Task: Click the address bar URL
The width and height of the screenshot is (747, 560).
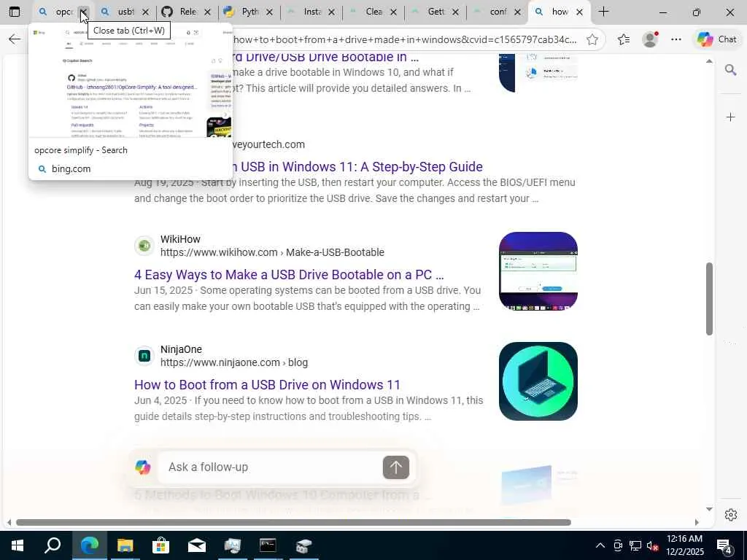Action: click(x=405, y=39)
